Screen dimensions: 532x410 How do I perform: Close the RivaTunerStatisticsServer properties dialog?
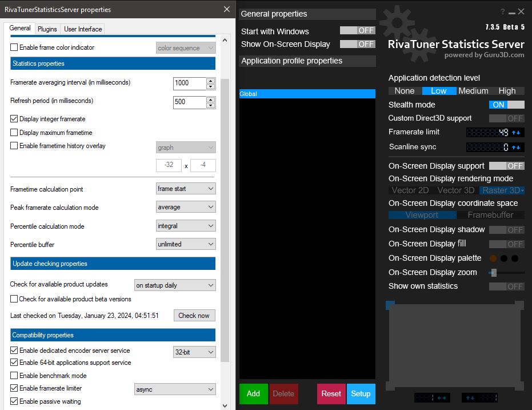point(227,9)
